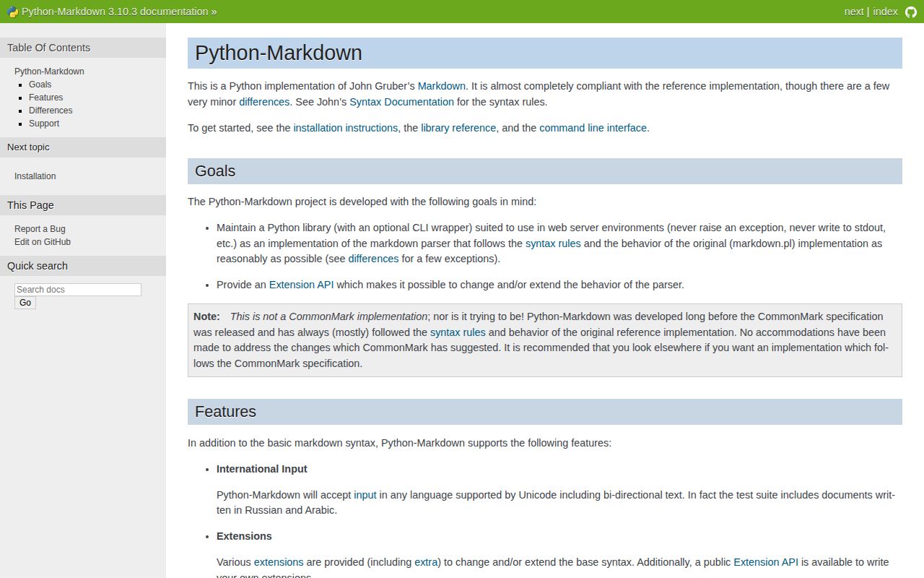Viewport: 924px width, 578px height.
Task: Click Edit on GitHub link
Action: [43, 242]
